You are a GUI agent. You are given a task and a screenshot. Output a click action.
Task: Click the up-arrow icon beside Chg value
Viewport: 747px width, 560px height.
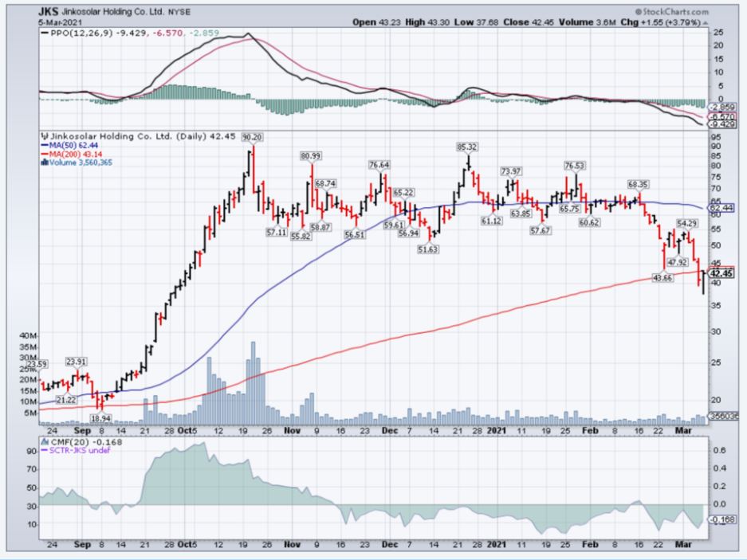(705, 23)
